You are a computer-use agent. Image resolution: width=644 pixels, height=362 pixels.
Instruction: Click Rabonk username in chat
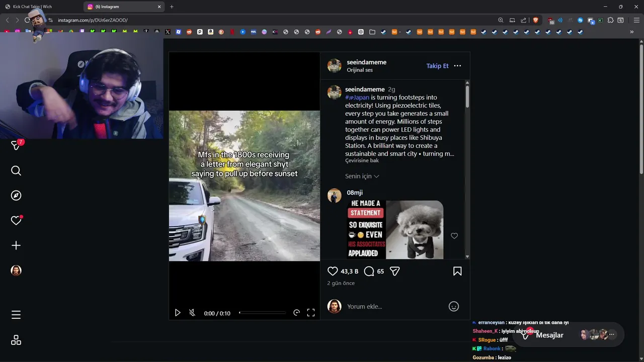(492, 348)
